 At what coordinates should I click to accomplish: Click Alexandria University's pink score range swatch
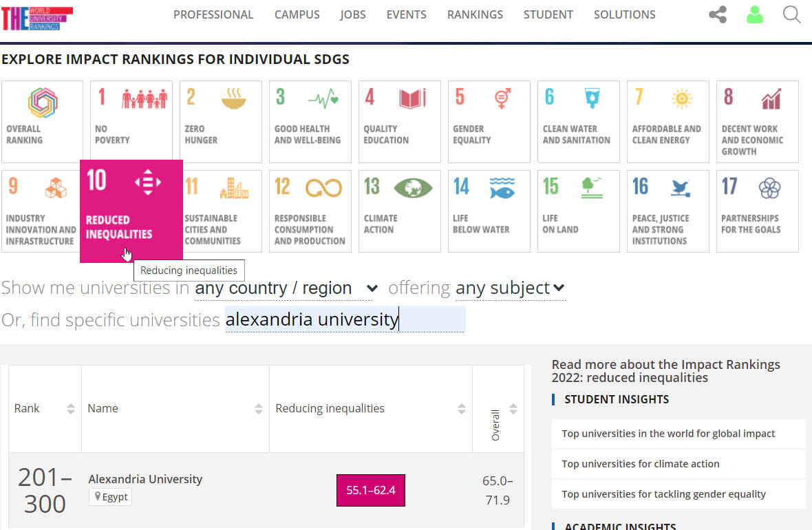(371, 490)
